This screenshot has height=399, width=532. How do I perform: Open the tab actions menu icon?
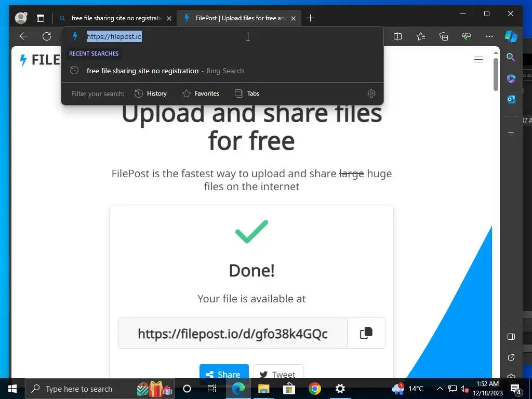(x=41, y=18)
